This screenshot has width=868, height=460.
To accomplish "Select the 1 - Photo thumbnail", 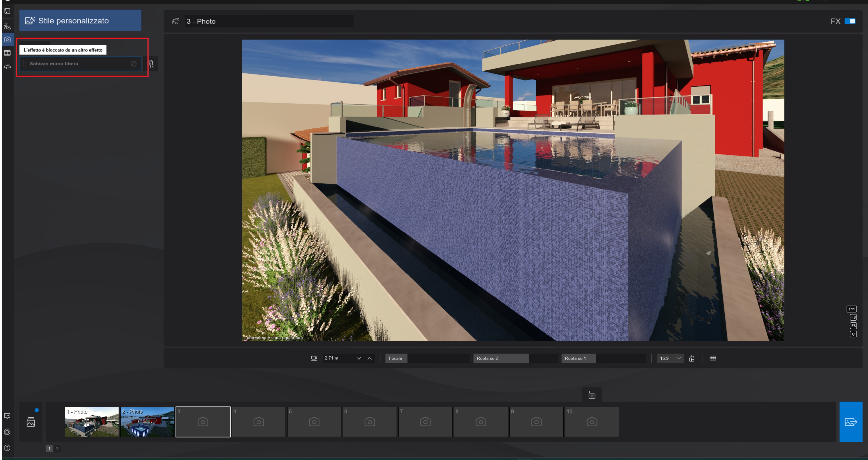I will coord(92,422).
